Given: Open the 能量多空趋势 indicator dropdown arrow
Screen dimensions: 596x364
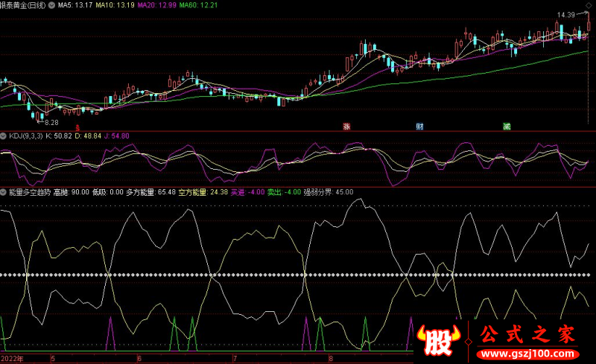Looking at the screenshot, I should click(x=4, y=191).
